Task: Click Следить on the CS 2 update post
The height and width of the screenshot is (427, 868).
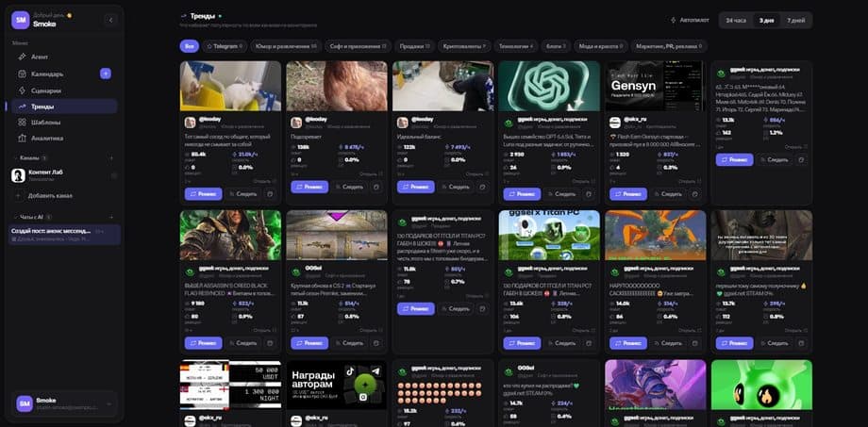Action: click(x=349, y=343)
